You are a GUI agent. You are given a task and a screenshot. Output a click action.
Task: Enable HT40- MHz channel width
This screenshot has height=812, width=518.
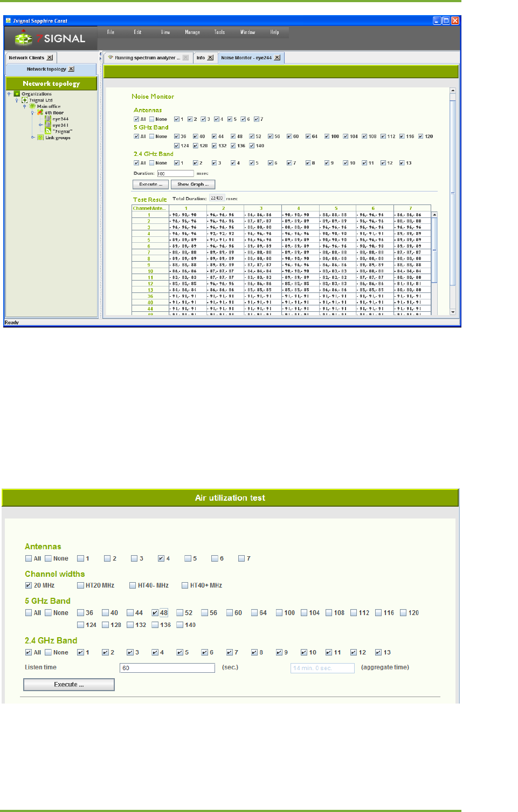[133, 585]
